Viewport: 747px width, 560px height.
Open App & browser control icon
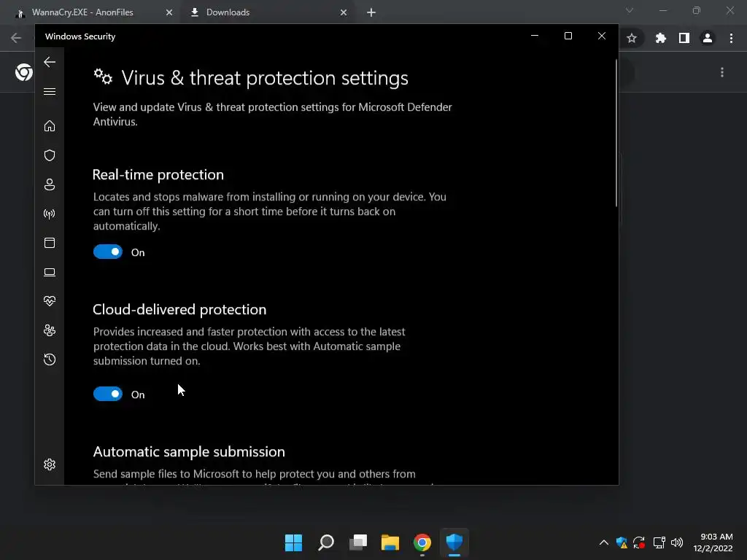coord(50,243)
